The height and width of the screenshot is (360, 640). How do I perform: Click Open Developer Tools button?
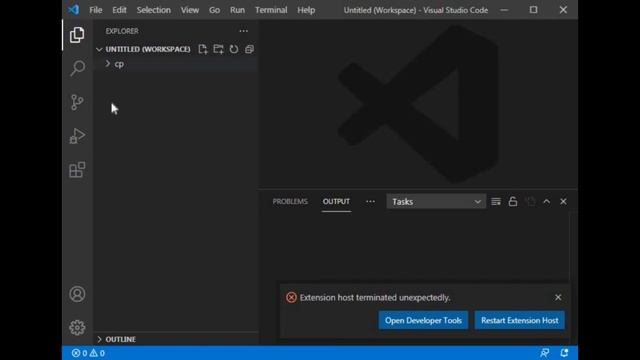423,320
